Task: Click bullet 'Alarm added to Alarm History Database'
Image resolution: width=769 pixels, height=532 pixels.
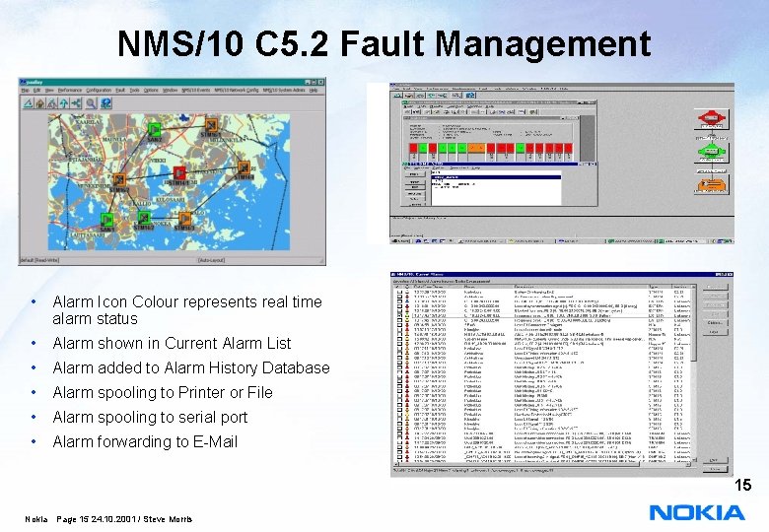Action: (191, 367)
